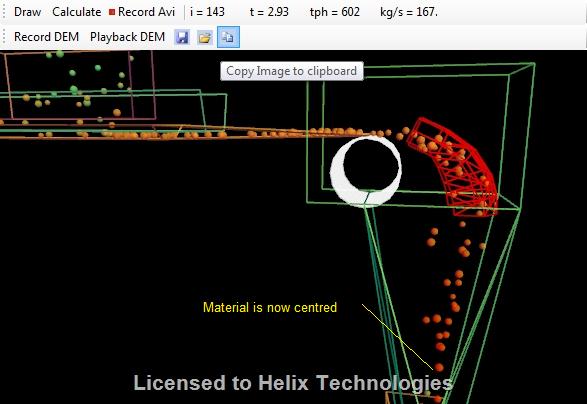Viewport: 587px width, 404px height.
Task: Open the Calculate menu
Action: click(x=76, y=12)
